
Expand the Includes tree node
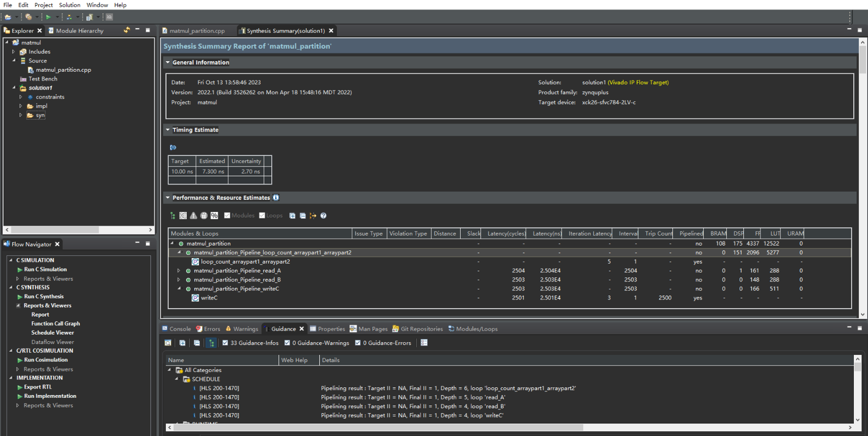(14, 52)
